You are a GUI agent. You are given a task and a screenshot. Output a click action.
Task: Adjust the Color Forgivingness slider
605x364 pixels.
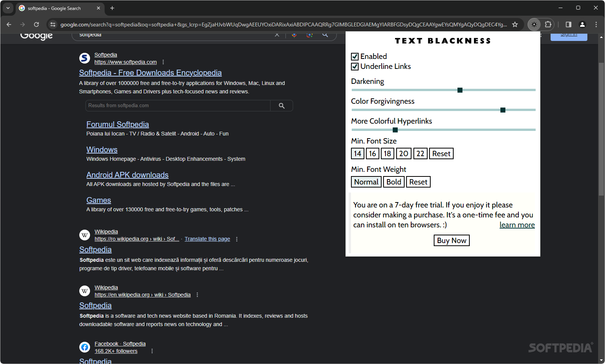(x=443, y=110)
